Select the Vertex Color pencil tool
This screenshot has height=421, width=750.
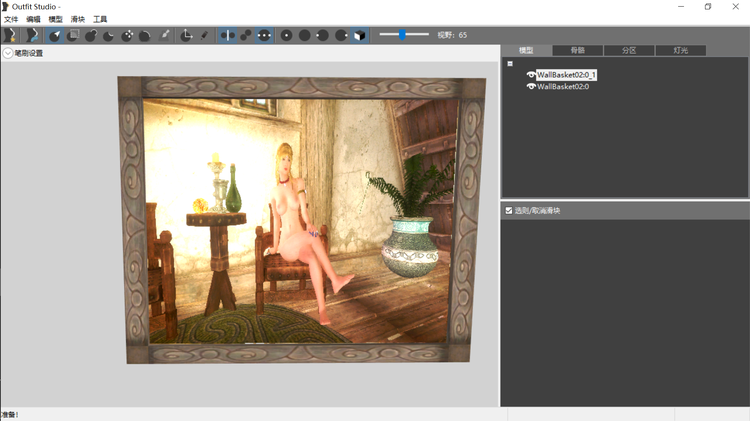[x=204, y=35]
